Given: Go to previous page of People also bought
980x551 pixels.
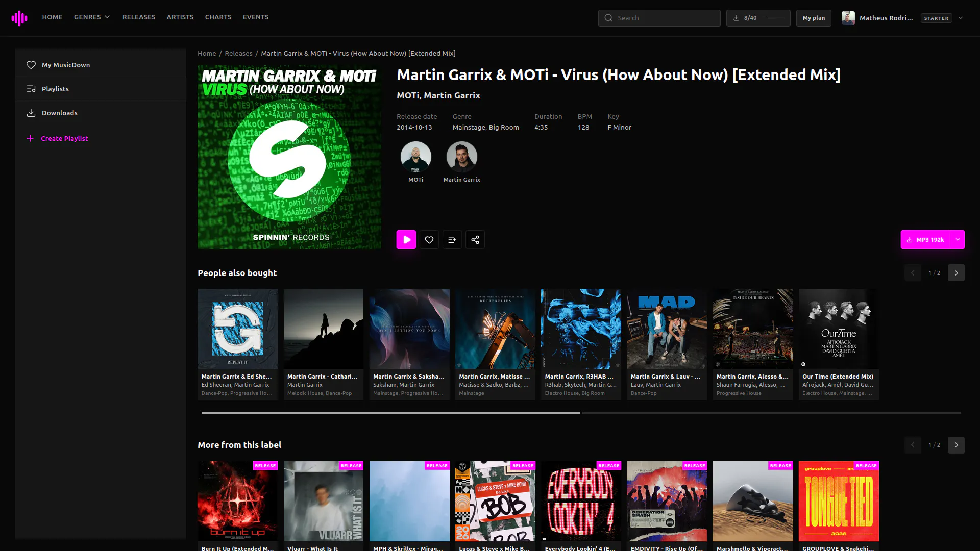Looking at the screenshot, I should [913, 273].
